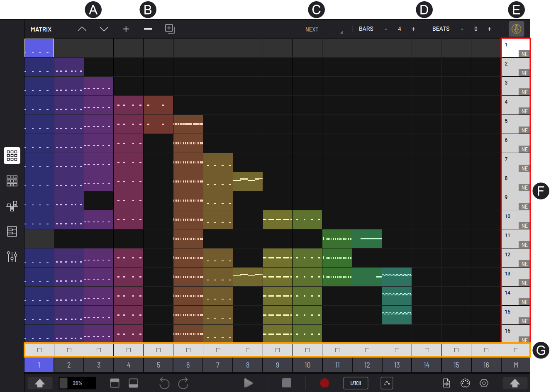Image resolution: width=551 pixels, height=392 pixels.
Task: Select the top panel layout icon
Action: coord(115,383)
